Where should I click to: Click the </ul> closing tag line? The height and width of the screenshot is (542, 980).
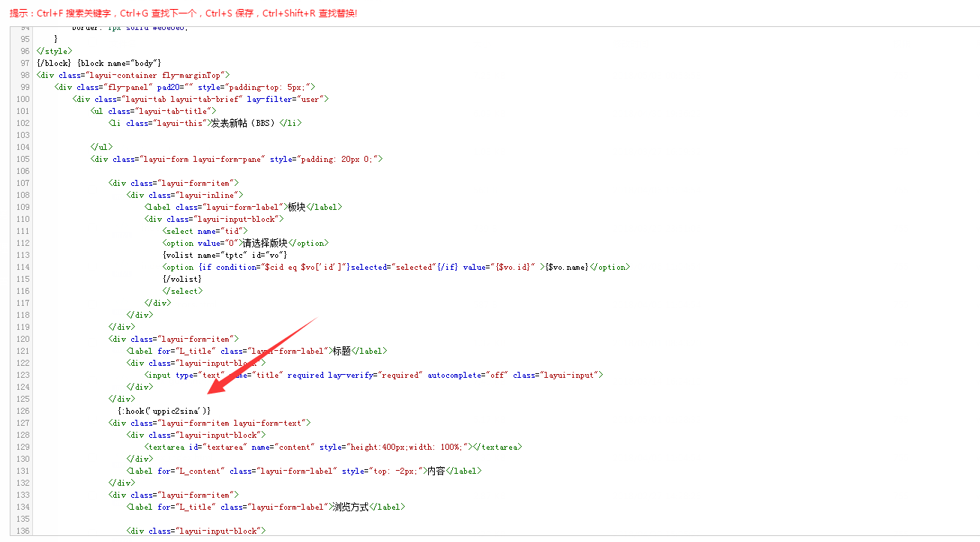(101, 147)
